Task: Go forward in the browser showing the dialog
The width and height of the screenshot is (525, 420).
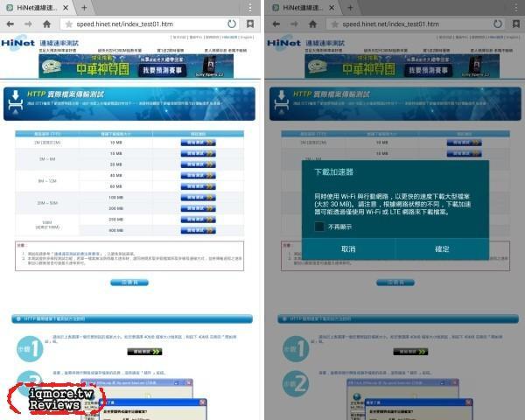Action: [294, 24]
